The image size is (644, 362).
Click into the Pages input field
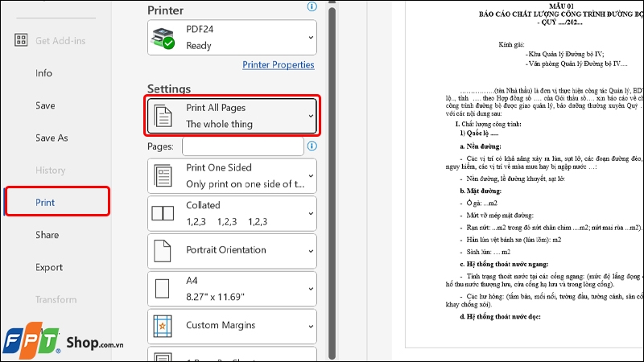[x=243, y=146]
